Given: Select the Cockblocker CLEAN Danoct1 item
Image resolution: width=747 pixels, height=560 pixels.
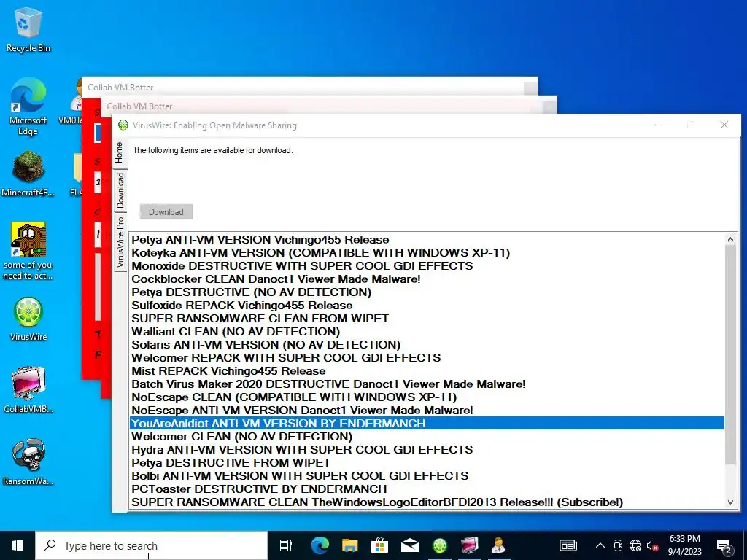Looking at the screenshot, I should pos(427,279).
